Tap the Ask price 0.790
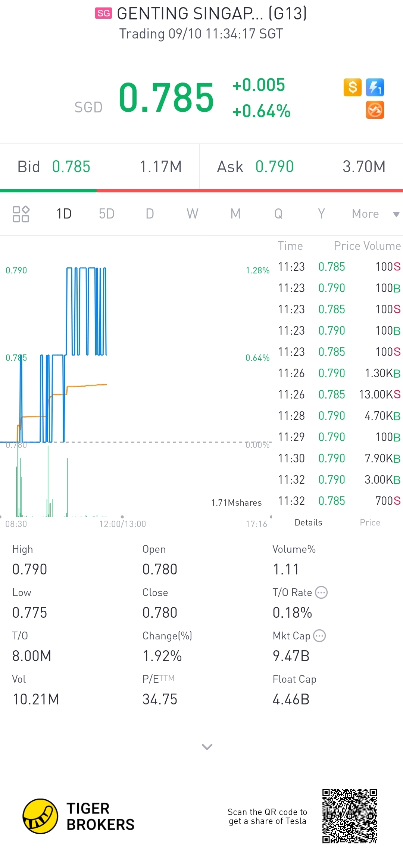403x868 pixels. [x=274, y=167]
